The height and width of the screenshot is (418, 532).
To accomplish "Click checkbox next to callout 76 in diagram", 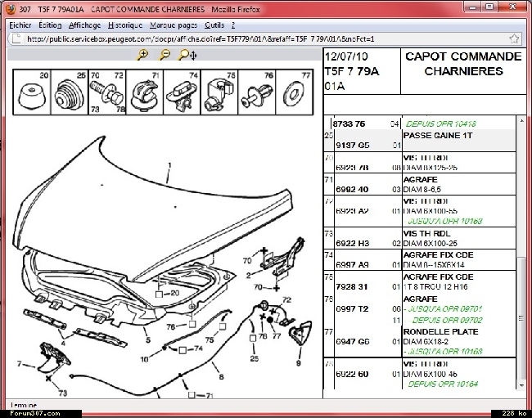I will click(192, 324).
